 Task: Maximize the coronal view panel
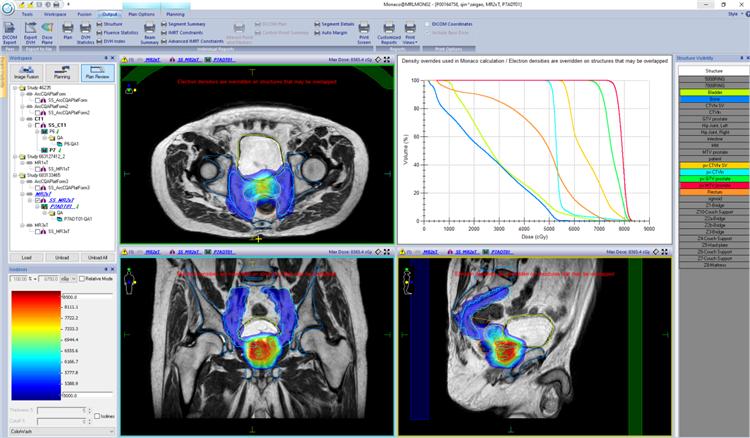click(x=386, y=252)
